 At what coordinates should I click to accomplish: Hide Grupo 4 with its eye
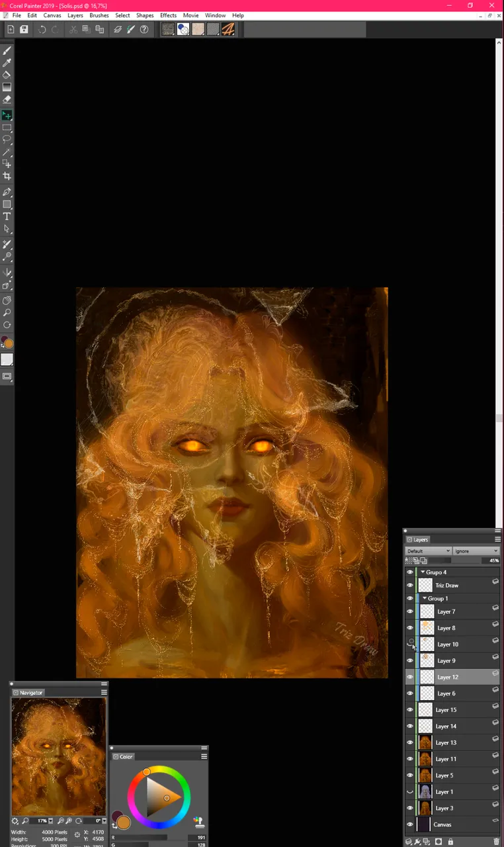[x=409, y=572]
